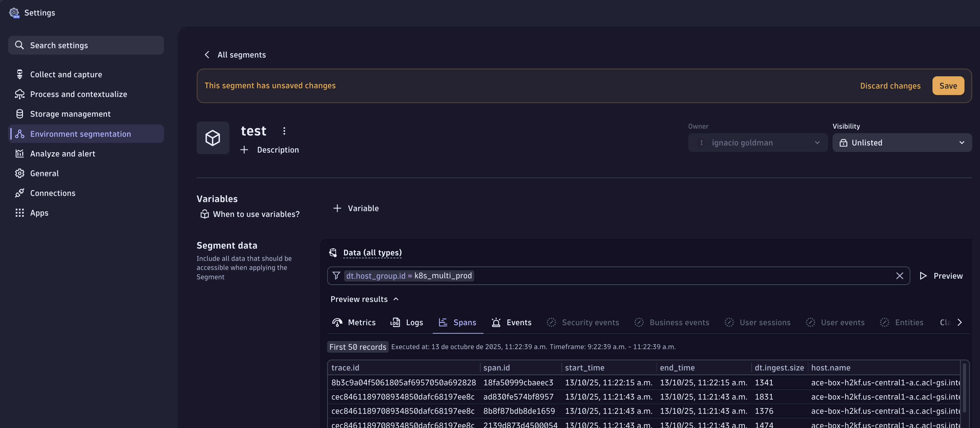Switch to the Events tab
The width and height of the screenshot is (980, 428).
click(x=511, y=322)
